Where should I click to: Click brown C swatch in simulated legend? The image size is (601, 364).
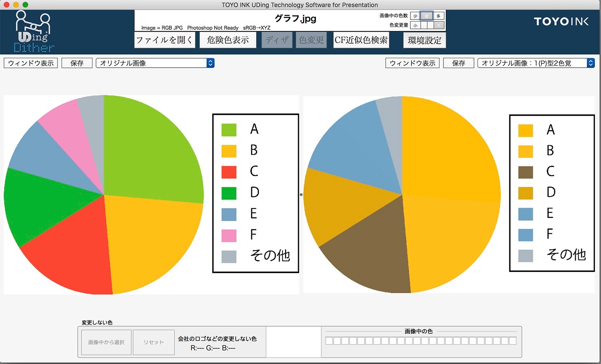pyautogui.click(x=526, y=172)
